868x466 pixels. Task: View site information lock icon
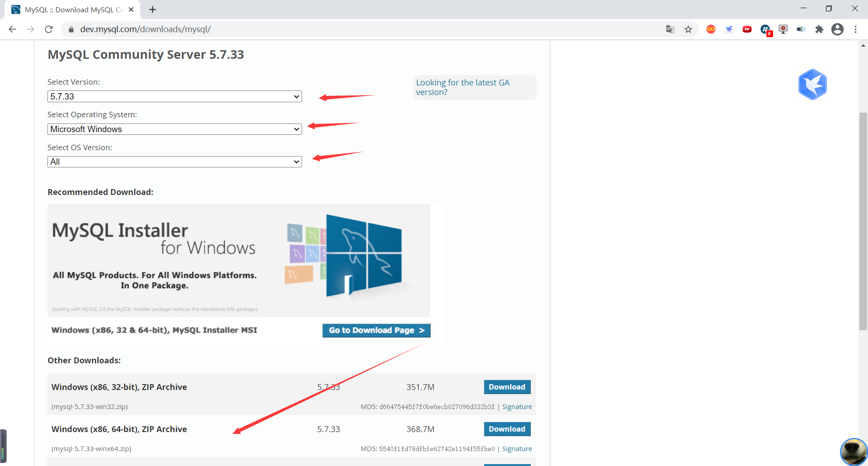[x=71, y=29]
